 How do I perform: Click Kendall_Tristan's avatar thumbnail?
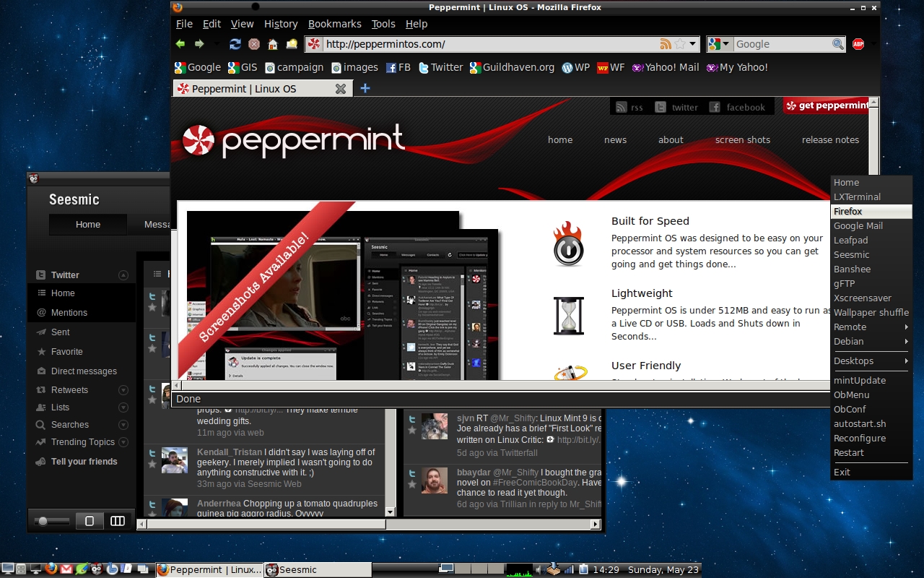point(175,460)
